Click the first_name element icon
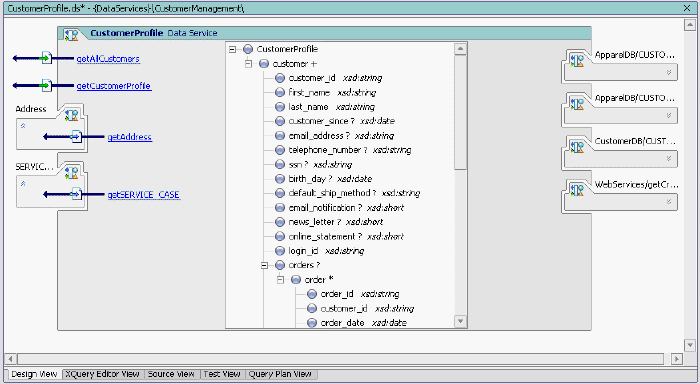 click(280, 92)
